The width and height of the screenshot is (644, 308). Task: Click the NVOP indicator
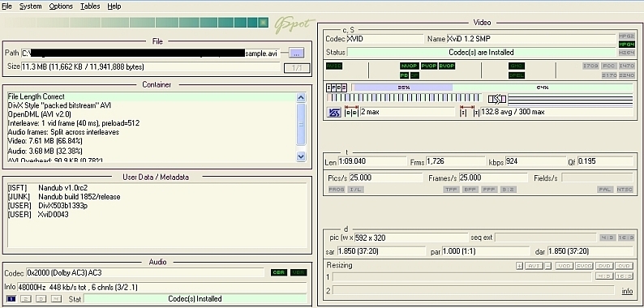(409, 66)
